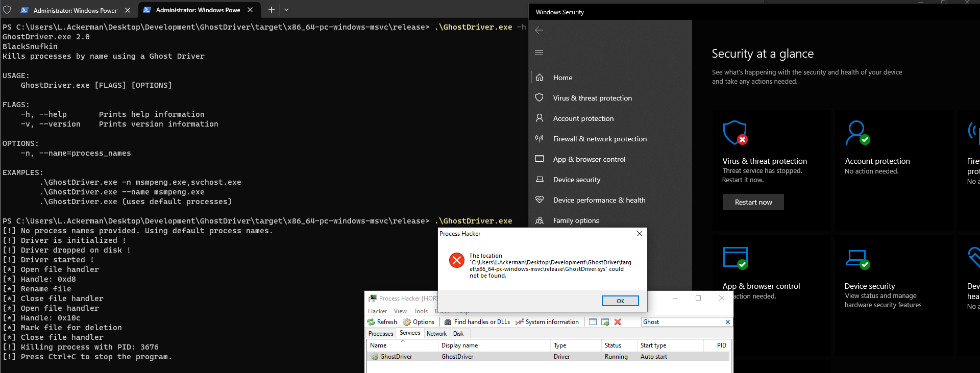The height and width of the screenshot is (373, 980).
Task: Click the Options gear icon in Process Hacker
Action: click(407, 322)
